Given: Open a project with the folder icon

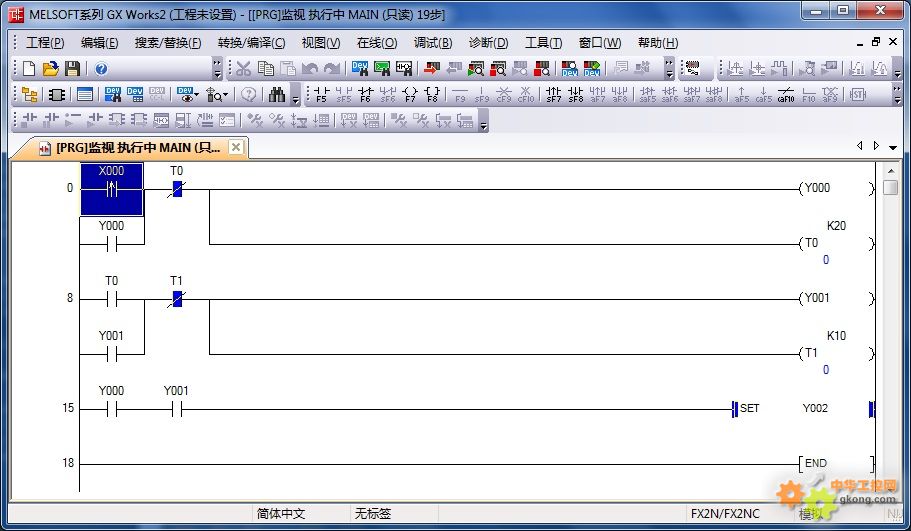Looking at the screenshot, I should pos(51,69).
